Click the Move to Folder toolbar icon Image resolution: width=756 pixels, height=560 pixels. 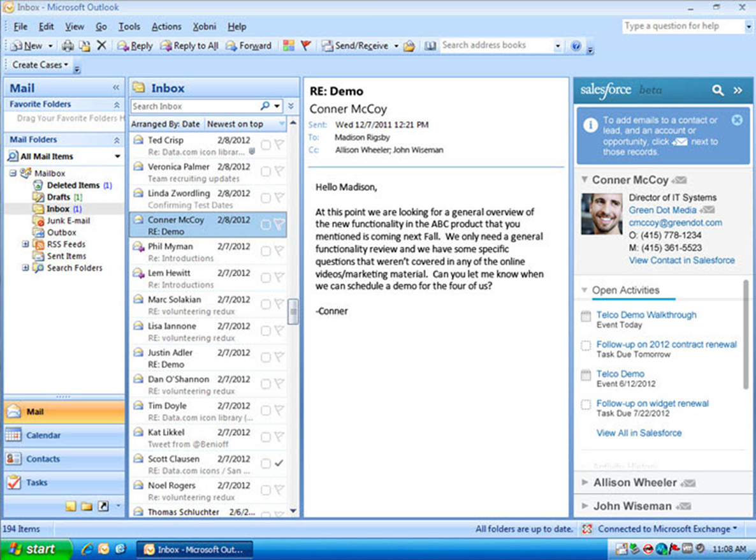pos(84,46)
